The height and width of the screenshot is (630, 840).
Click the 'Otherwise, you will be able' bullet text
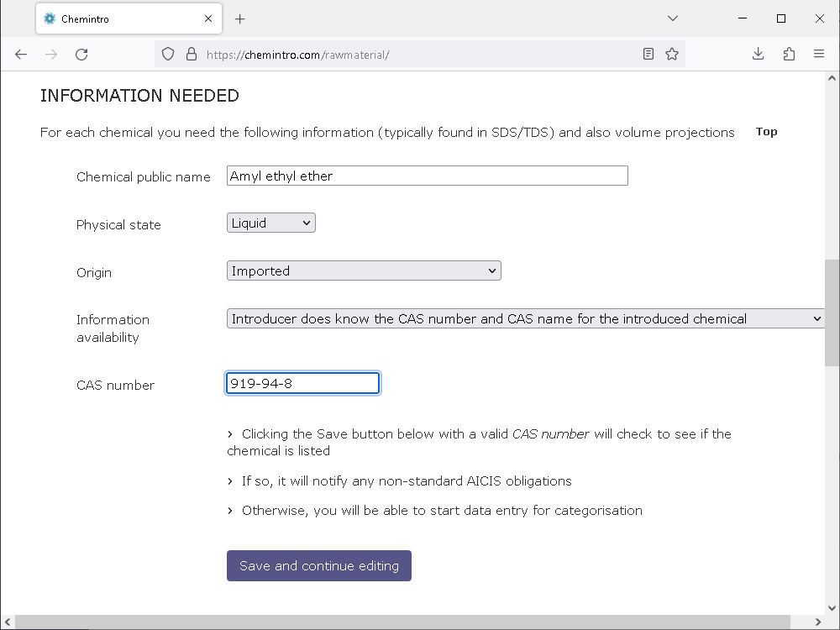pyautogui.click(x=442, y=511)
